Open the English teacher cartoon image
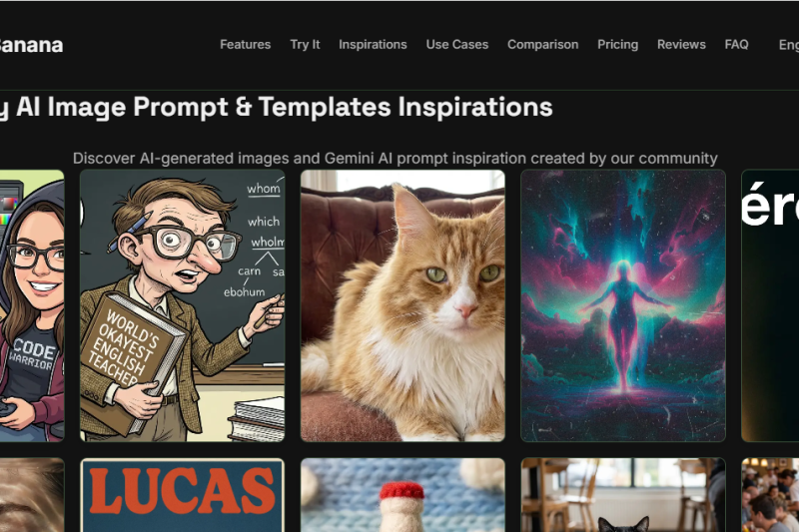799x532 pixels. point(183,305)
